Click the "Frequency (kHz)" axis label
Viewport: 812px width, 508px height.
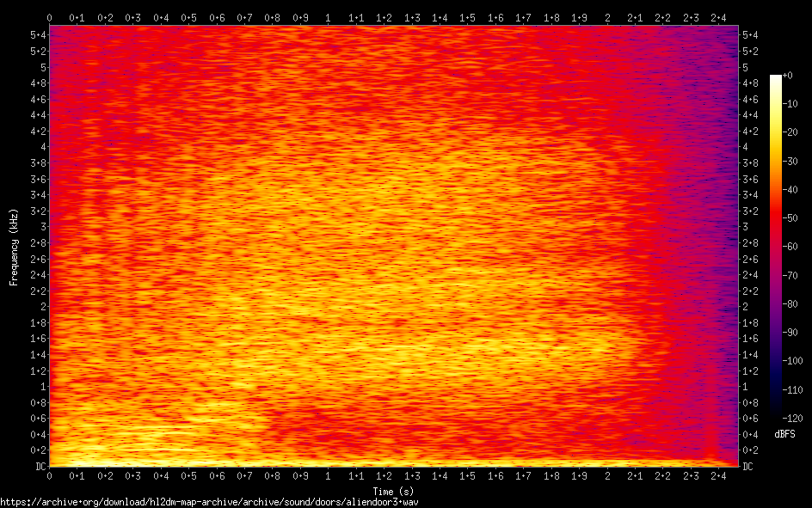[14, 247]
